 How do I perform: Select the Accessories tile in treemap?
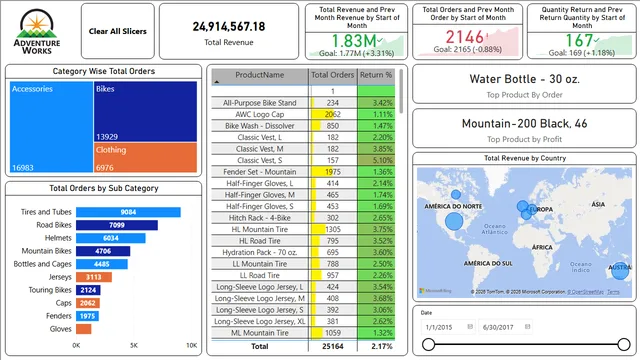(51, 127)
